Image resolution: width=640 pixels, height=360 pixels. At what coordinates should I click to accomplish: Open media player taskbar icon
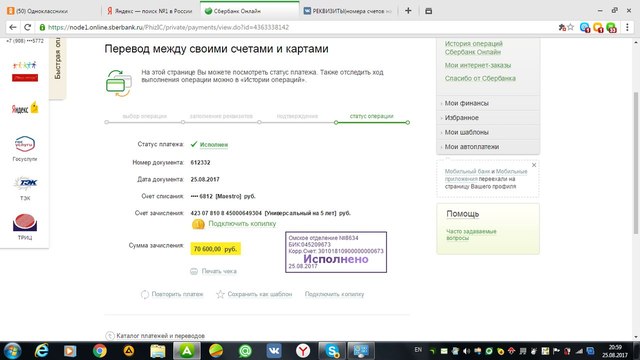70,351
